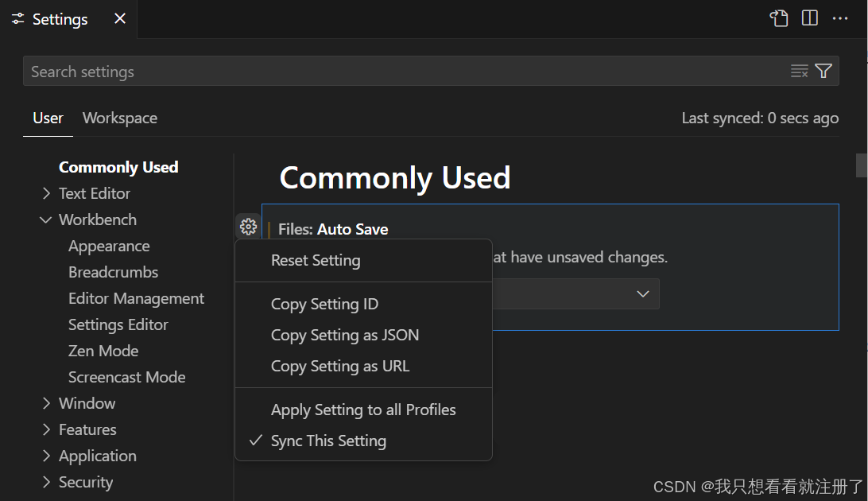Expand the Window settings section
Screen dimensions: 868x501
[x=46, y=403]
